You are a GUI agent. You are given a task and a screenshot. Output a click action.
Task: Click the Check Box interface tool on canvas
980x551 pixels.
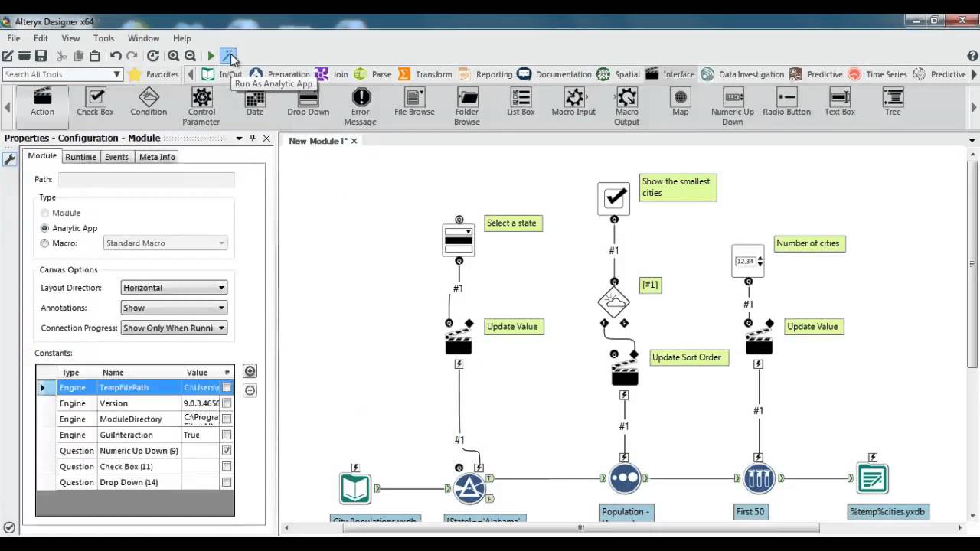coord(613,197)
